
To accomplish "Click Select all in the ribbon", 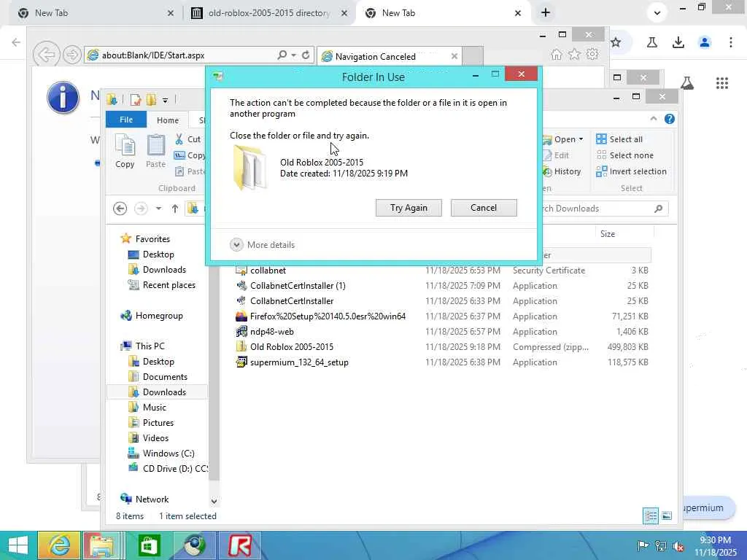I will pos(619,139).
